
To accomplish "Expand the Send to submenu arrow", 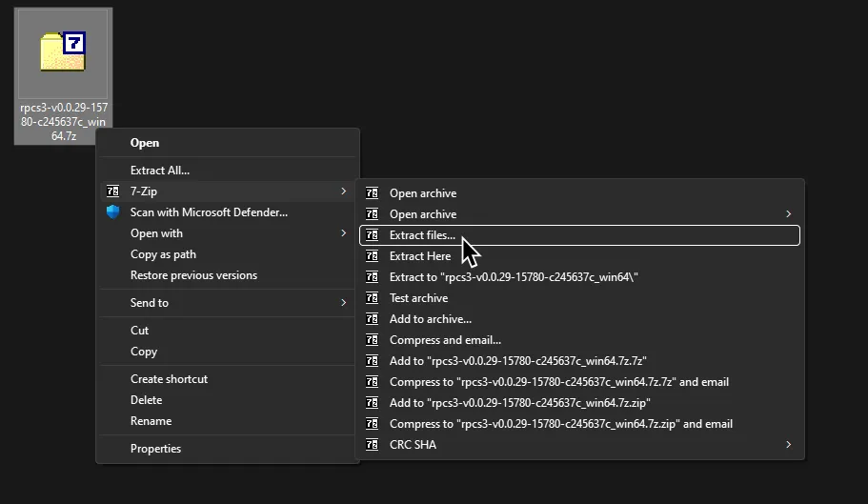I will pyautogui.click(x=343, y=303).
